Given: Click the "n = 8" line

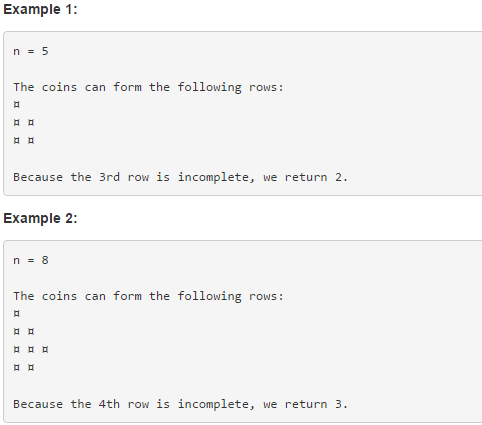Looking at the screenshot, I should [x=31, y=260].
